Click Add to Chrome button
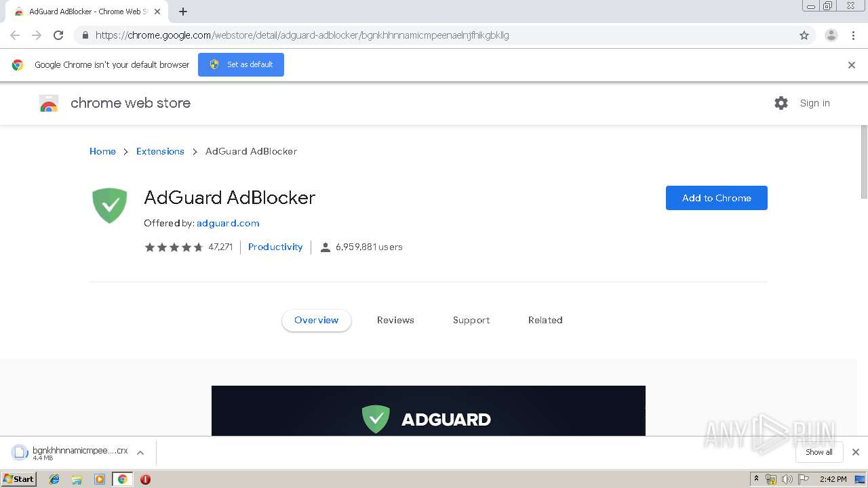 coord(717,198)
